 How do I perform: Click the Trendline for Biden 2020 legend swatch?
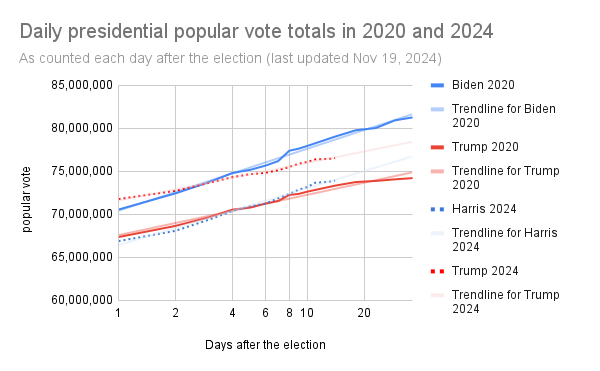[x=437, y=109]
